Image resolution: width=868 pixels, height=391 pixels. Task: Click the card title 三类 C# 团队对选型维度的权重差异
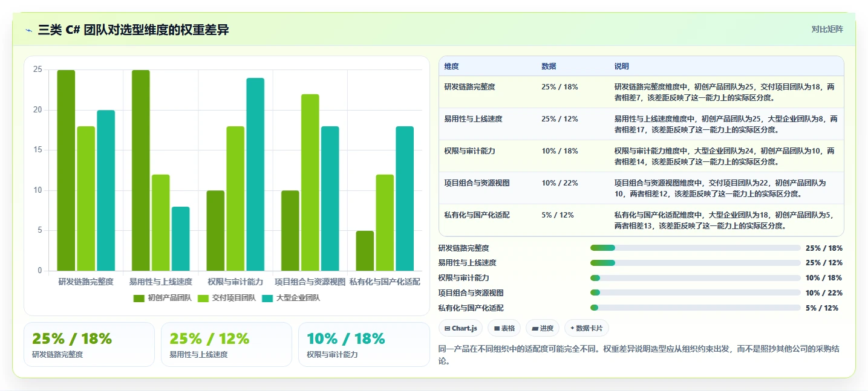(133, 30)
